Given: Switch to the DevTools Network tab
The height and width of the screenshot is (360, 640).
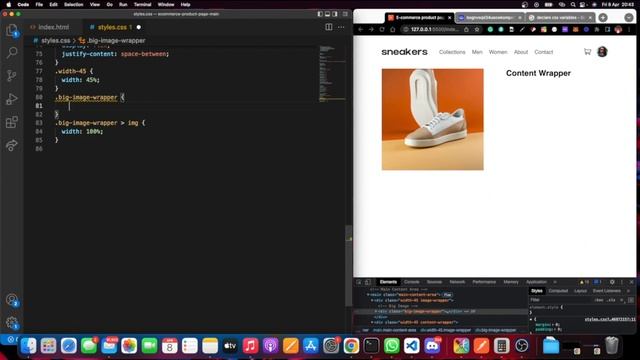Looking at the screenshot, I should tap(457, 282).
